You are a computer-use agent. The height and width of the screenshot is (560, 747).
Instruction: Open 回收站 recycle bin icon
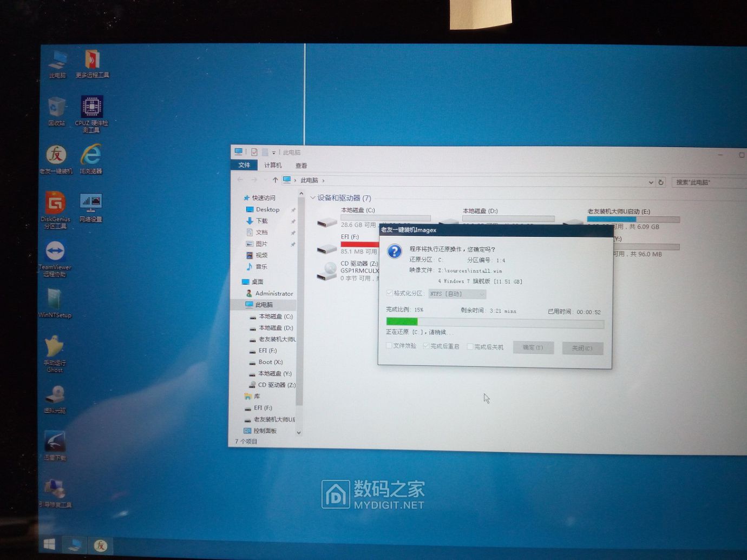point(56,112)
